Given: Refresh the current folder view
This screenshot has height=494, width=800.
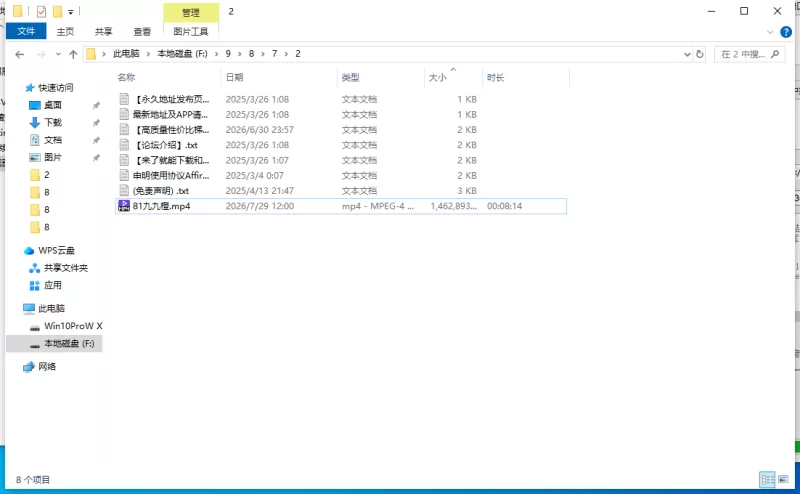Looking at the screenshot, I should [699, 54].
